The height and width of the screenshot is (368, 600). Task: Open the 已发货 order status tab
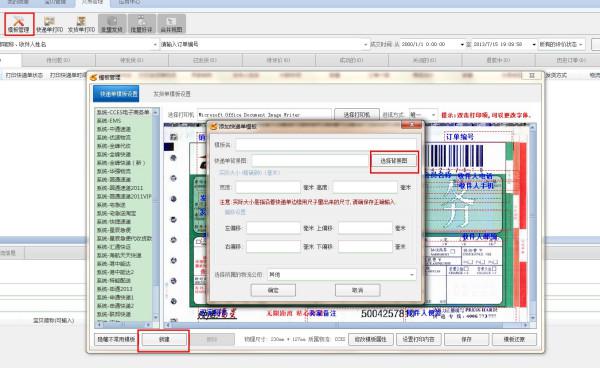point(206,60)
